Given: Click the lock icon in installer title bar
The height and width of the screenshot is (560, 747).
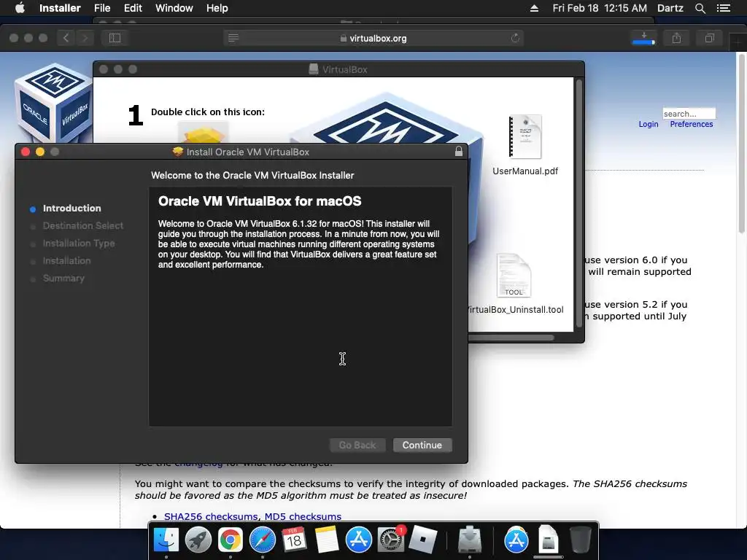Looking at the screenshot, I should coord(458,152).
